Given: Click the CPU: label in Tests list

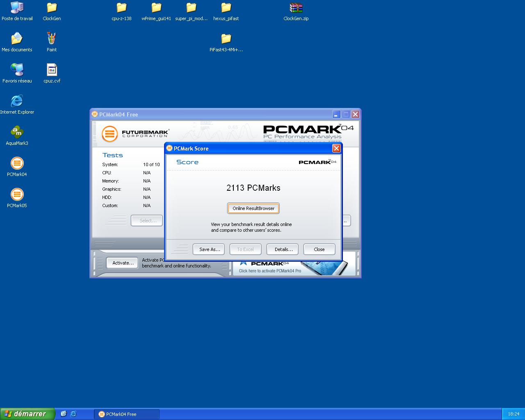Looking at the screenshot, I should pyautogui.click(x=107, y=173).
